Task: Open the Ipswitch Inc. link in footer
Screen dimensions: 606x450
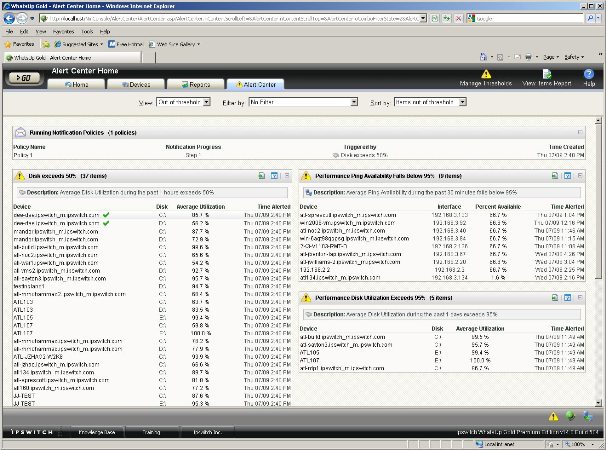Action: (207, 432)
